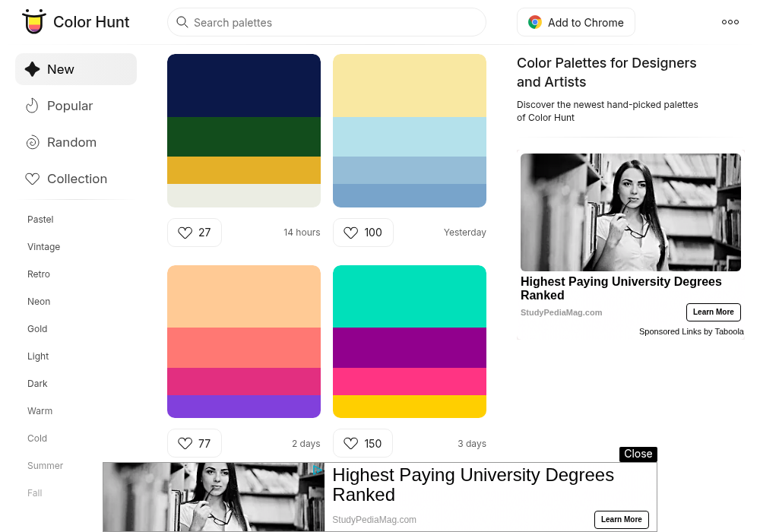Click the violet purple bottom swatch
The image size is (760, 532).
coord(244,407)
